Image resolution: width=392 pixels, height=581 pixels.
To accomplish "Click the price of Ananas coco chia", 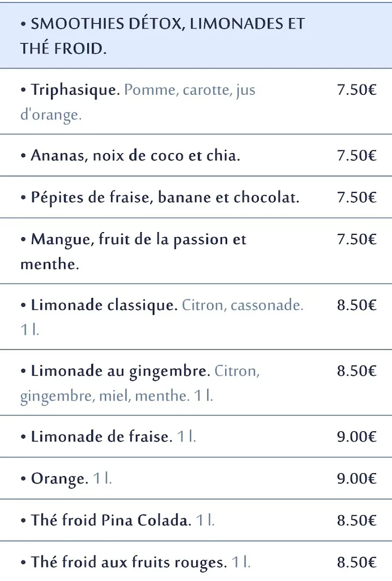I will 356,155.
